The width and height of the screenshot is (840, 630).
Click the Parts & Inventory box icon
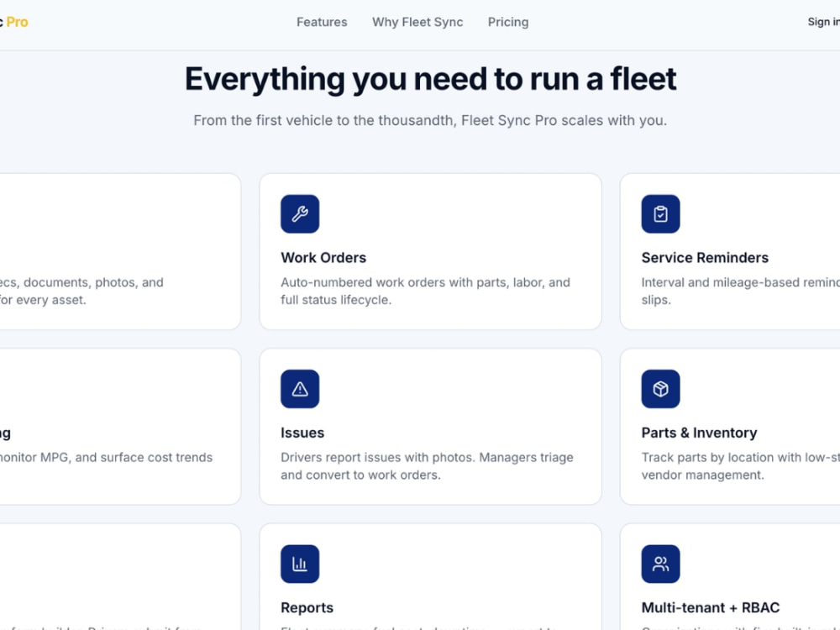coord(660,389)
